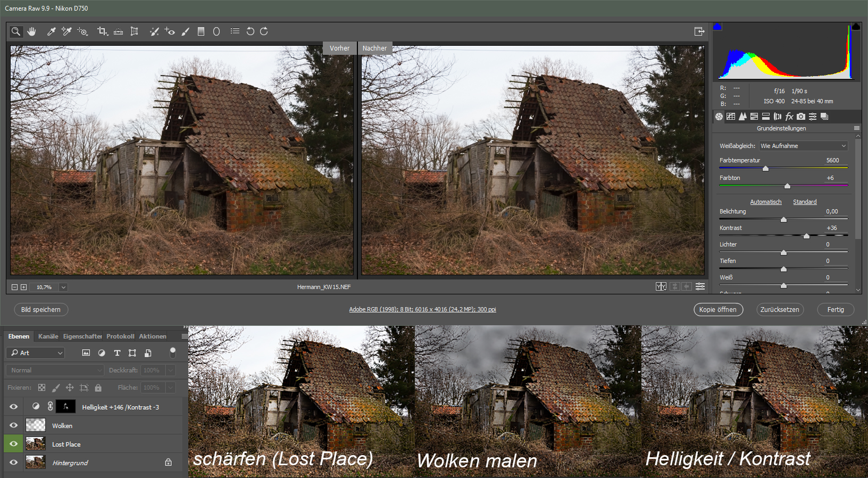Open the Normal blend mode dropdown
Screen dimensions: 868x478
click(x=55, y=370)
